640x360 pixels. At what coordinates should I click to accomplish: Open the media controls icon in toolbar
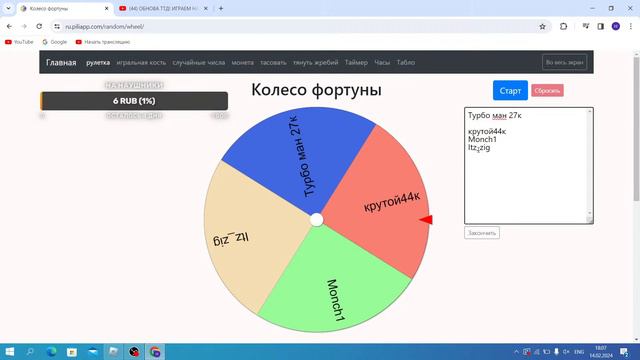[x=586, y=27]
